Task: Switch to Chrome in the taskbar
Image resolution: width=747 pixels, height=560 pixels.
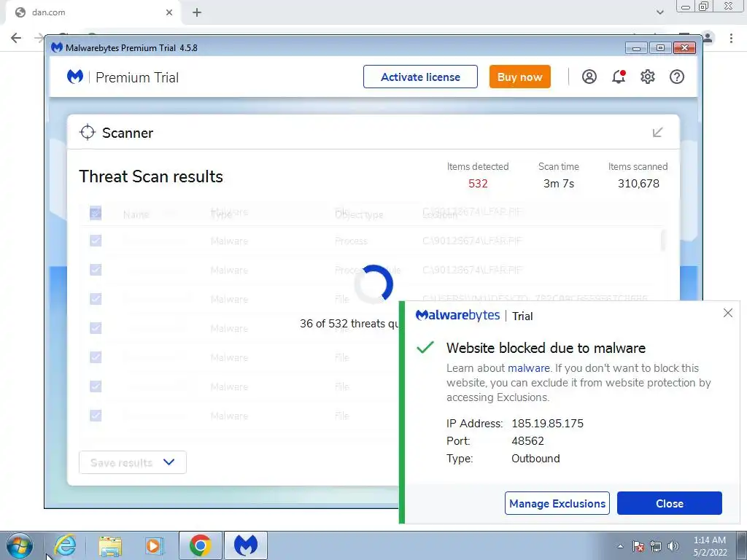Action: pyautogui.click(x=201, y=545)
